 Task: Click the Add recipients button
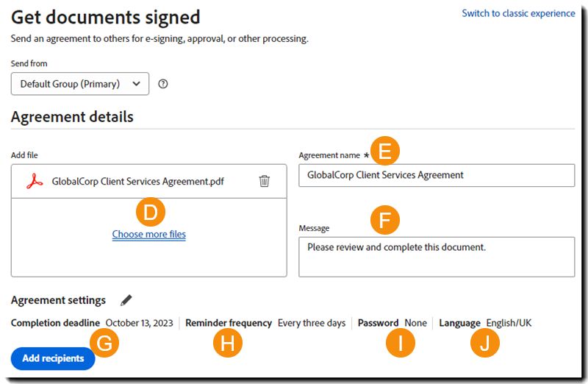pos(53,358)
